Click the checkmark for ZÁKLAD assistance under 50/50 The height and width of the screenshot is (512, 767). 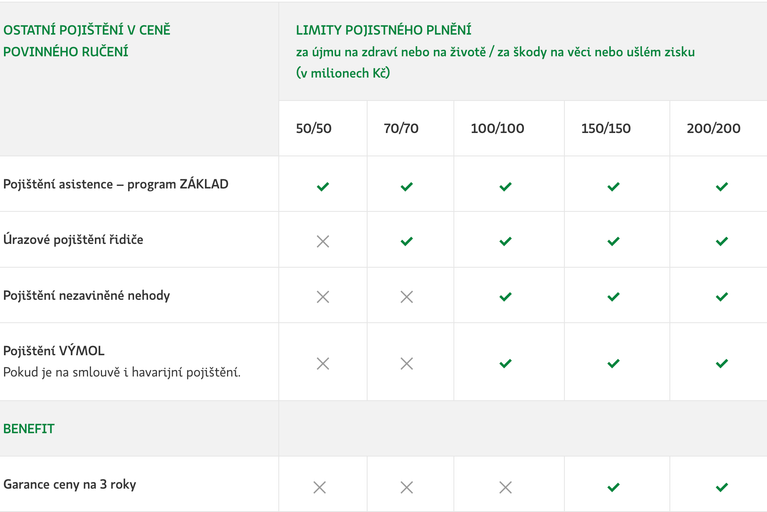point(323,186)
